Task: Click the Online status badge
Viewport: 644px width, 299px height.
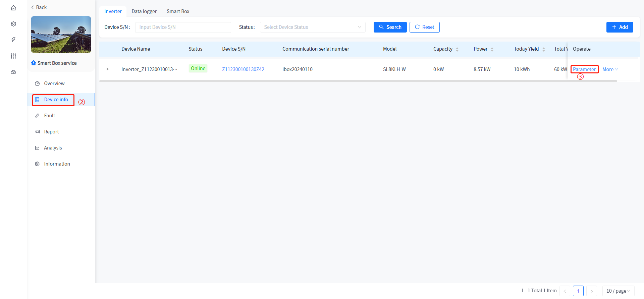Action: tap(198, 68)
